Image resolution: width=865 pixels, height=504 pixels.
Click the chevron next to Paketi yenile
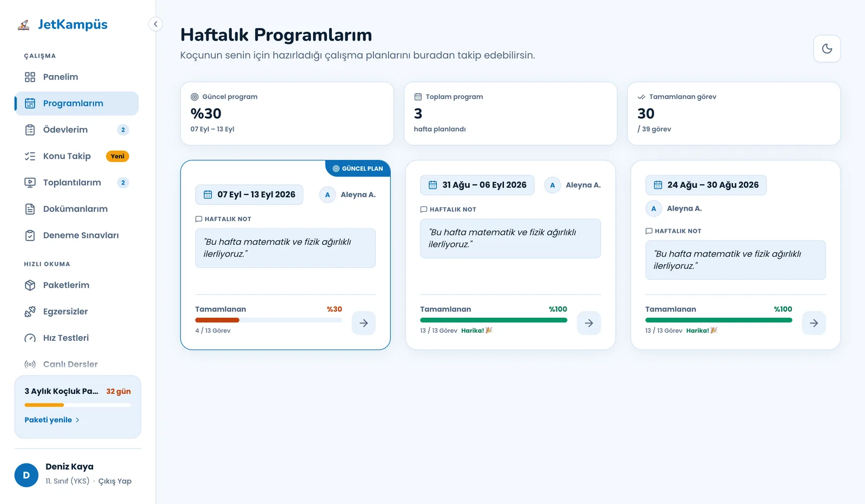(77, 420)
